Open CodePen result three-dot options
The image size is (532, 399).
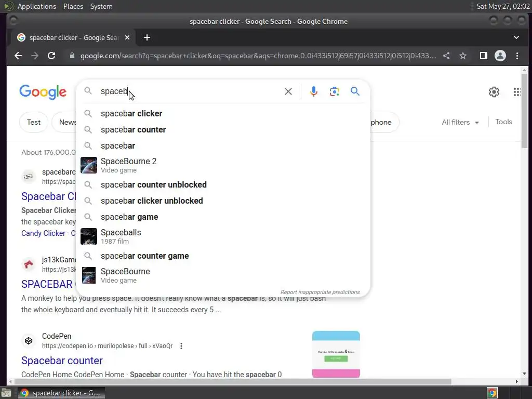coord(181,345)
